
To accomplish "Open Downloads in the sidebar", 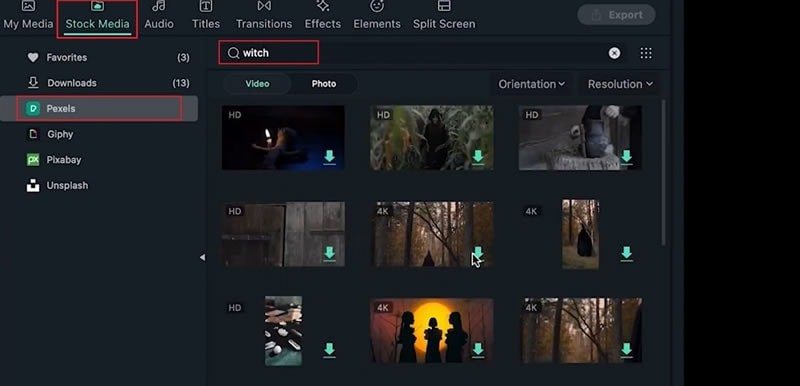I will (x=99, y=83).
